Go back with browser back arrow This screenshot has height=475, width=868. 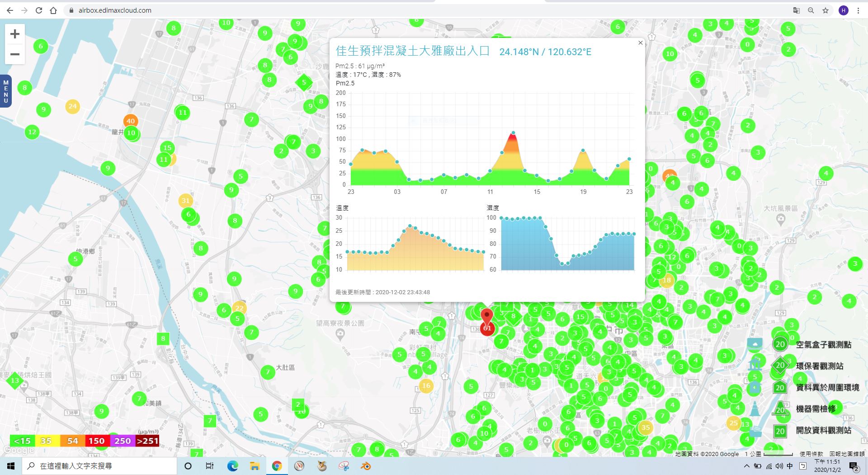coord(10,10)
